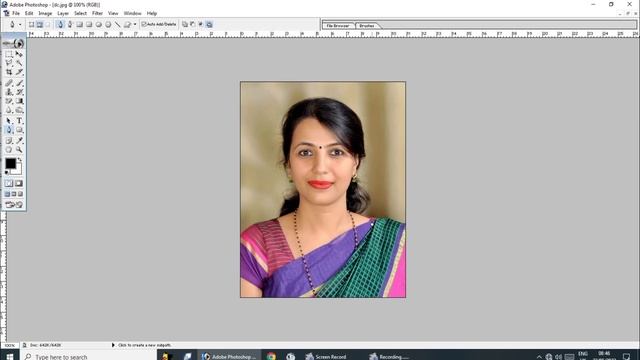This screenshot has height=360, width=640.
Task: Click the Windows taskbar search box
Action: pyautogui.click(x=88, y=356)
